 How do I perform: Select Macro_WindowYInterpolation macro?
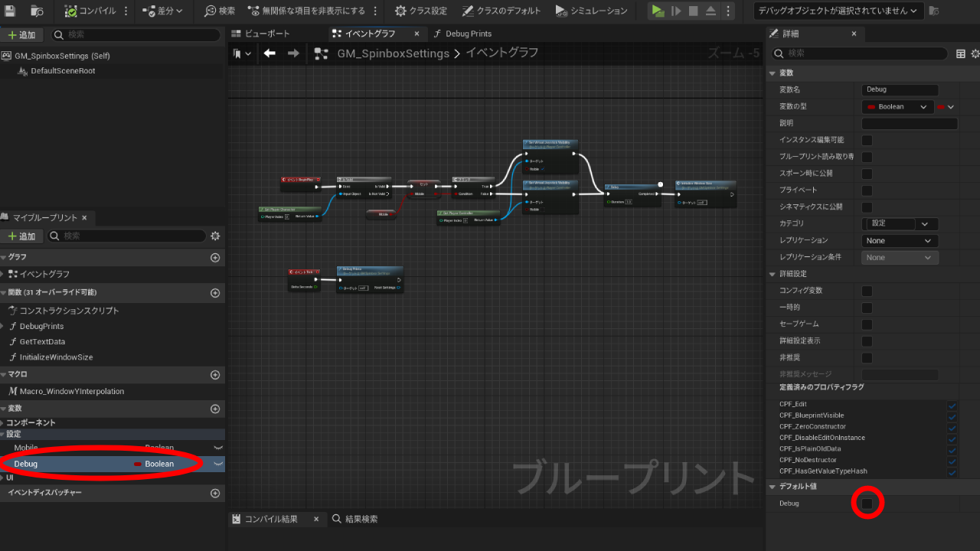[x=71, y=391]
